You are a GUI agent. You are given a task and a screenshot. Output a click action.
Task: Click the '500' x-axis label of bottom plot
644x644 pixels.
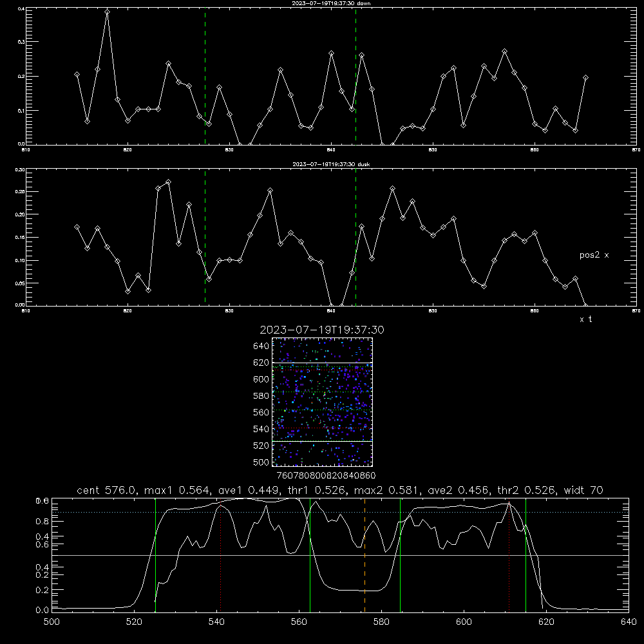tap(52, 622)
